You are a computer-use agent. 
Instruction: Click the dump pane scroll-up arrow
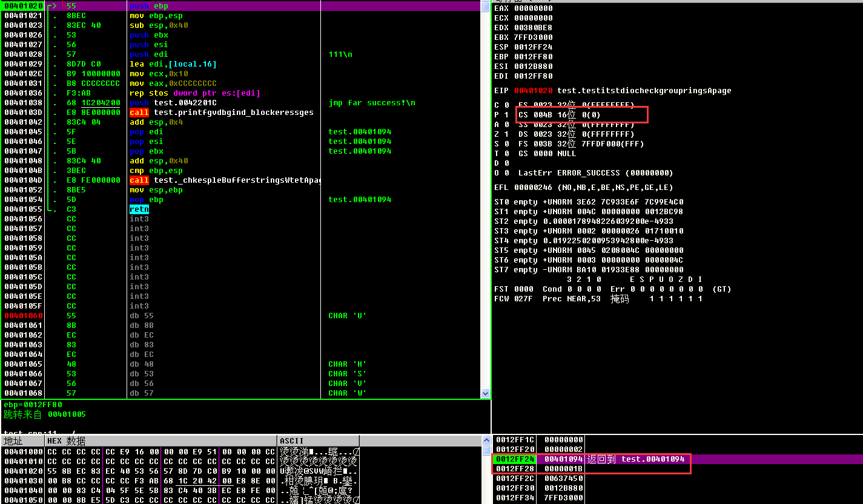click(486, 440)
